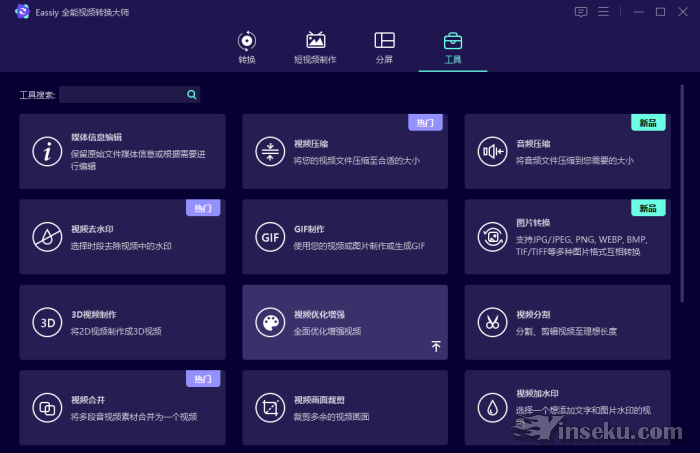Open the 短视频制作 tab
This screenshot has width=700, height=453.
pyautogui.click(x=315, y=47)
